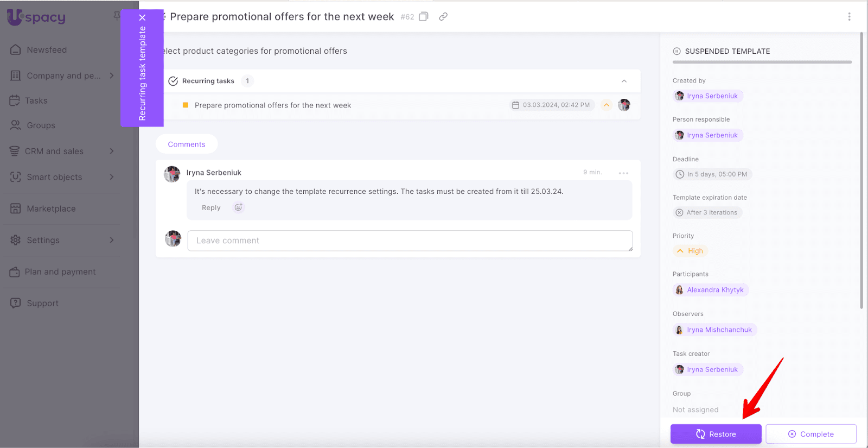Screen dimensions: 868x448
Task: Click the Support icon in sidebar
Action: (16, 303)
